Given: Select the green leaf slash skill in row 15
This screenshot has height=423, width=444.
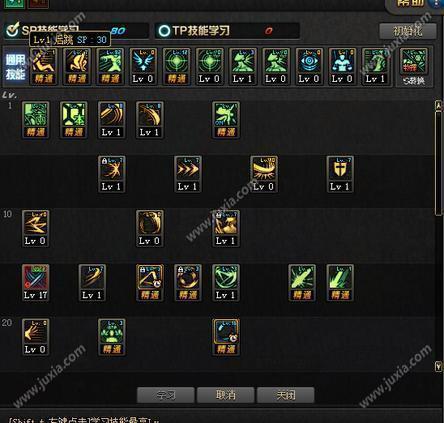Looking at the screenshot, I should pos(302,283).
